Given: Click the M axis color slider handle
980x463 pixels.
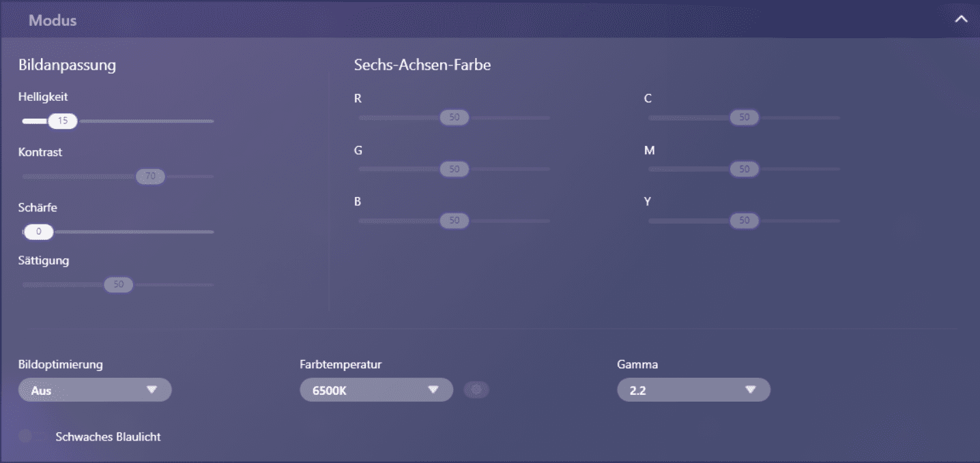Looking at the screenshot, I should click(x=744, y=169).
